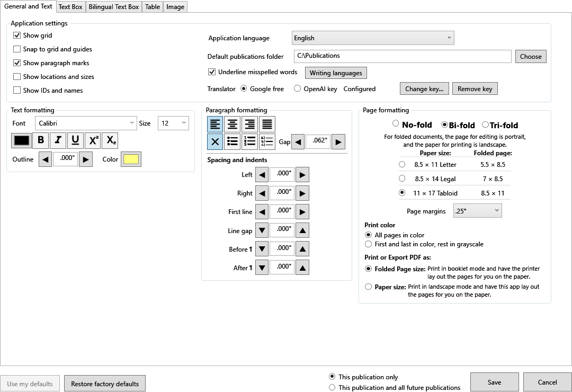Choose lettered outline list style

click(x=267, y=141)
